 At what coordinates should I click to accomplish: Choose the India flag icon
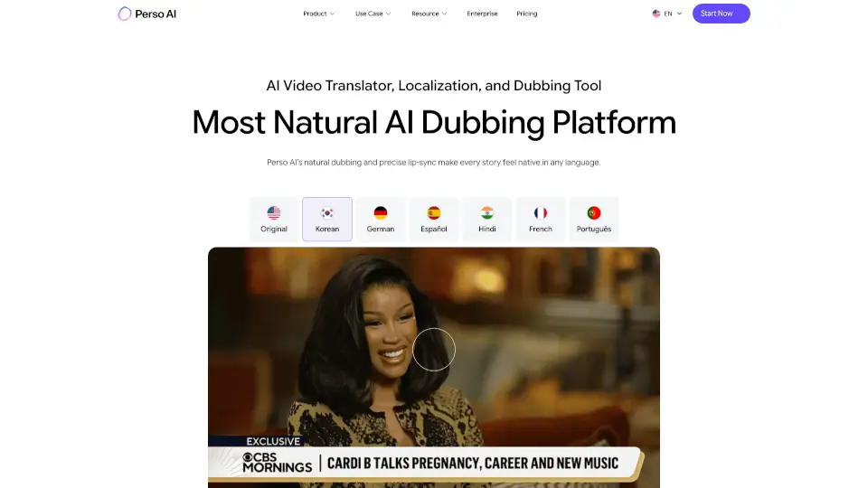487,213
